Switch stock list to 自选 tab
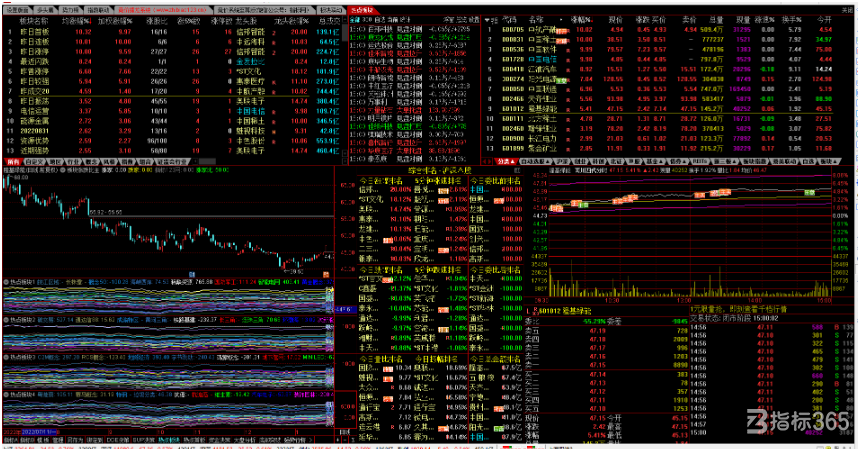This screenshot has width=858, height=449. tap(808, 162)
